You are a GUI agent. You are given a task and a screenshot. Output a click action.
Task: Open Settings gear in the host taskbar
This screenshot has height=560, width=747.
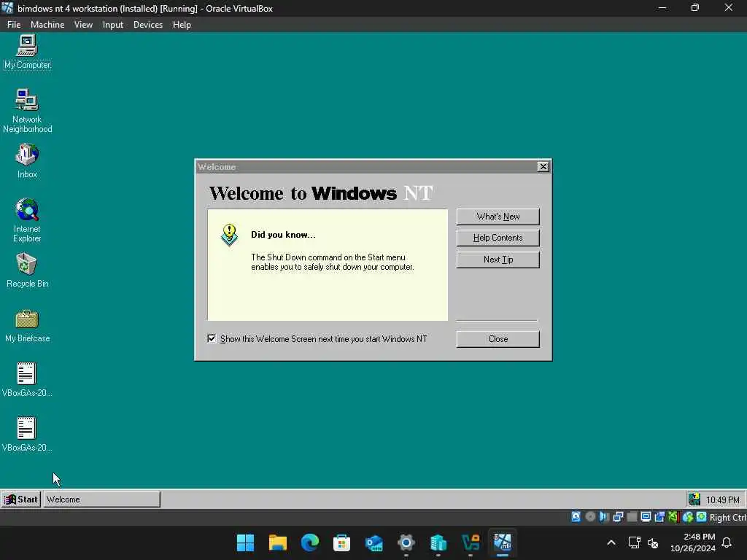coord(406,542)
